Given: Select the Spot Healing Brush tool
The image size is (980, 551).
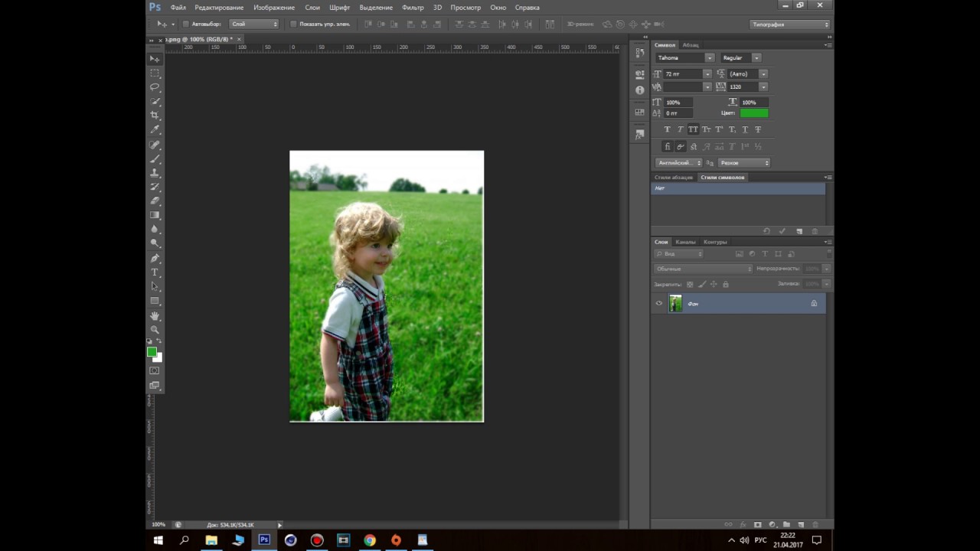Looking at the screenshot, I should point(155,145).
